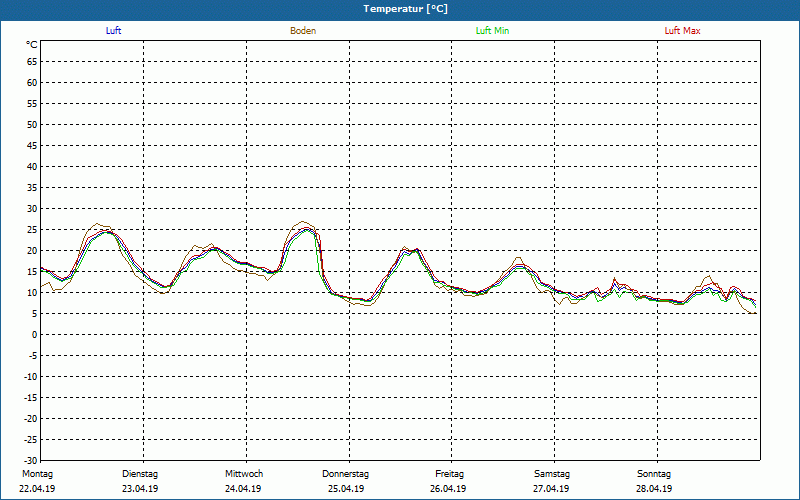This screenshot has width=800, height=500.
Task: Click the 'Dienstag' day label
Action: pyautogui.click(x=140, y=474)
